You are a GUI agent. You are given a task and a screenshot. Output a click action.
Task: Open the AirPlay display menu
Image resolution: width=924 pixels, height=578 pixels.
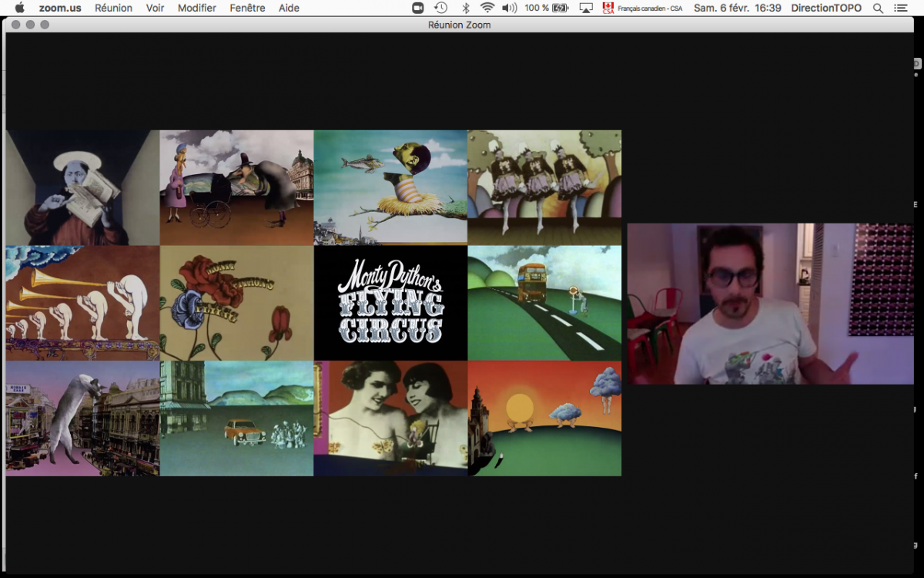tap(586, 8)
